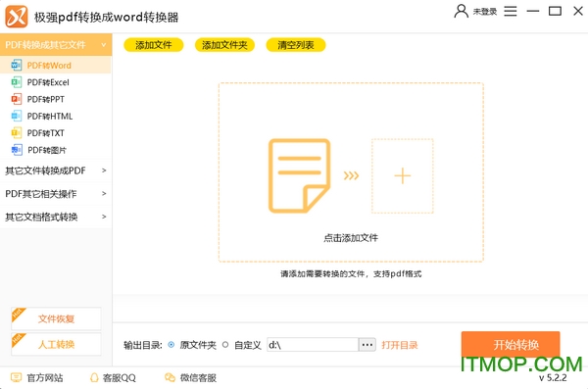Click the user account avatar icon
588x389 pixels.
461,11
